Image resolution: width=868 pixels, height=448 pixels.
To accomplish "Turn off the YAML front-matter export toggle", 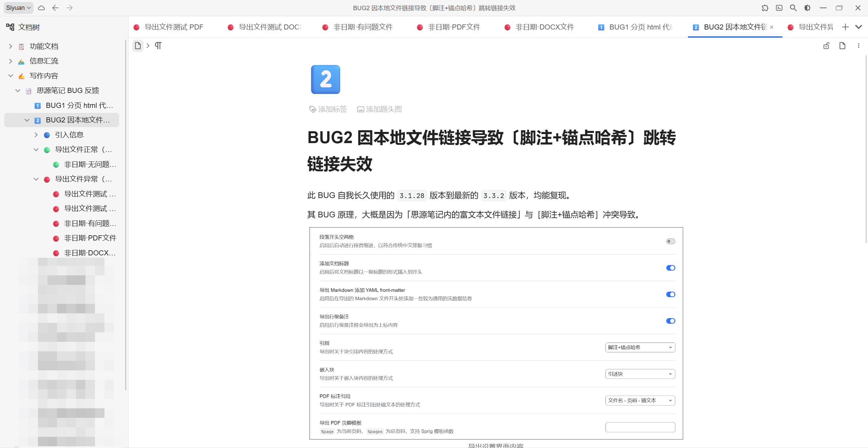I will 670,294.
